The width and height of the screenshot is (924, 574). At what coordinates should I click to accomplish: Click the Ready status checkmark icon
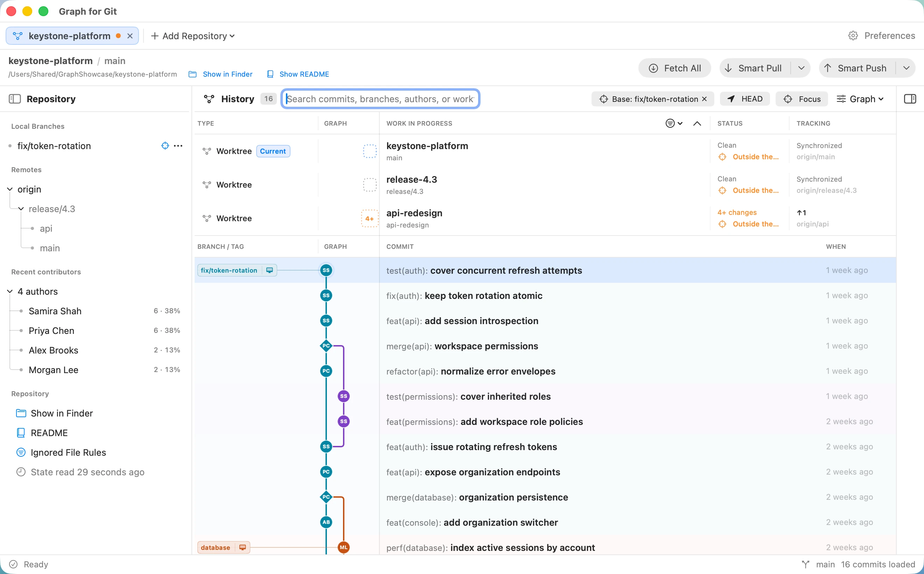coord(13,565)
